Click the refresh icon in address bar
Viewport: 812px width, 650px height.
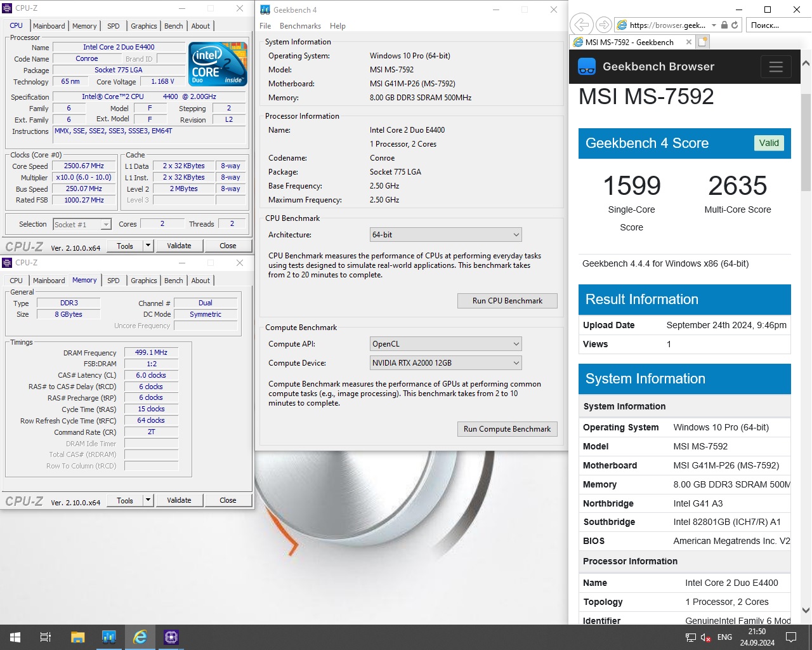[x=735, y=25]
